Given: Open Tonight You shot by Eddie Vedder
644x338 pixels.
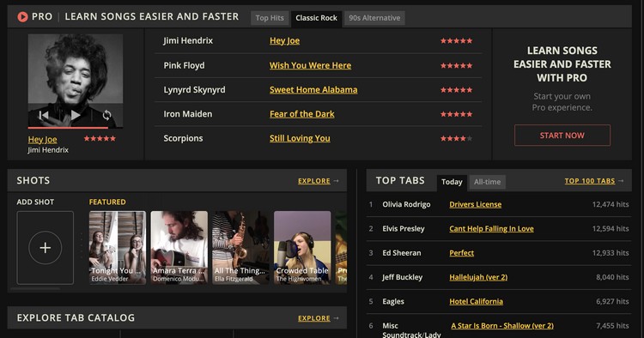Looking at the screenshot, I should [118, 248].
